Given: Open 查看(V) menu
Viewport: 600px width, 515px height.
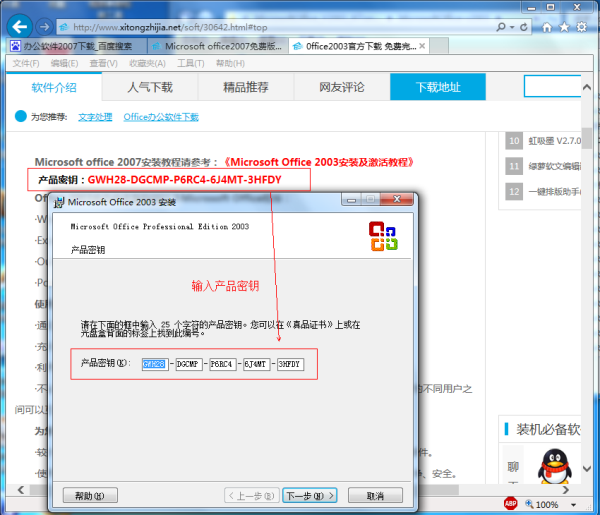Looking at the screenshot, I should 103,63.
